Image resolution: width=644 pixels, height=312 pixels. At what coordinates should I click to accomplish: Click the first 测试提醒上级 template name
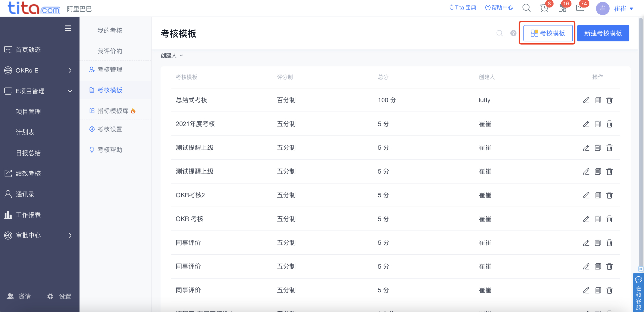[194, 148]
